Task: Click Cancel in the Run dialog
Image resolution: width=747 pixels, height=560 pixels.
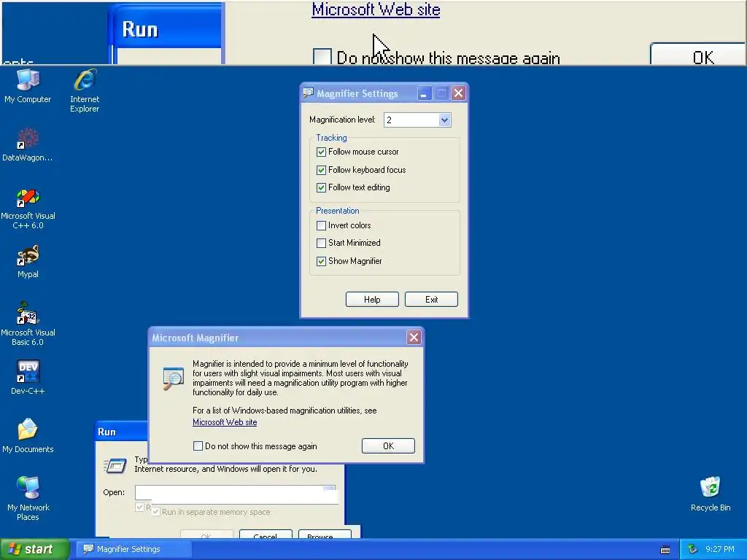Action: [266, 534]
